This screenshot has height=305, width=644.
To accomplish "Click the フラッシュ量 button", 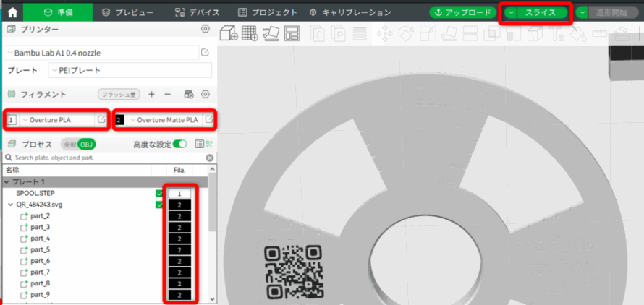I will pyautogui.click(x=119, y=95).
